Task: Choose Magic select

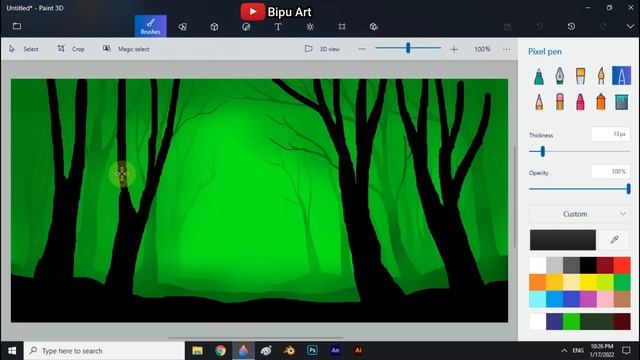Action: (126, 49)
